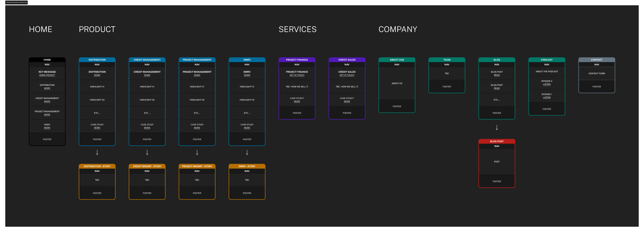Screen dimensions: 644x232
Task: Click the arrow below the DMRV card
Action: click(247, 152)
